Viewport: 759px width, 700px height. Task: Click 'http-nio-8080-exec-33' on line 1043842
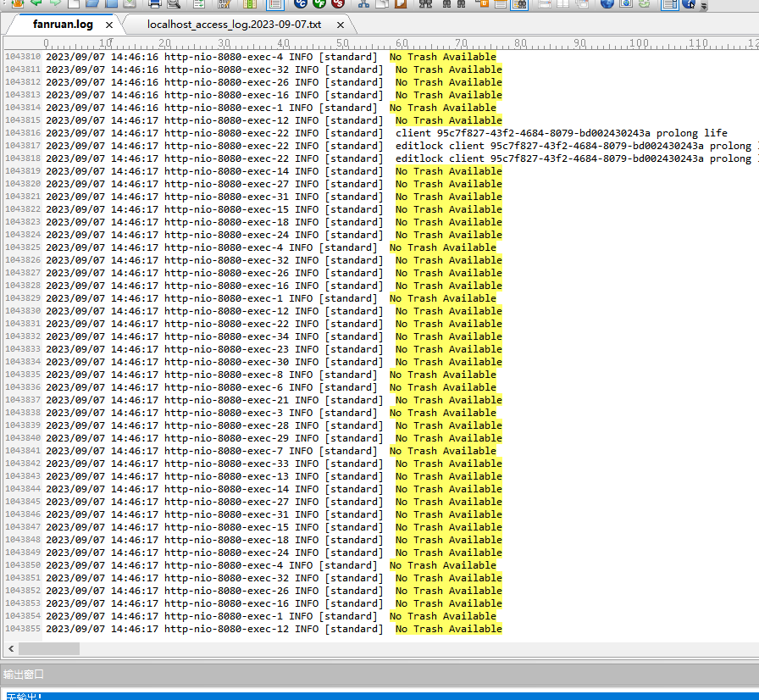226,464
